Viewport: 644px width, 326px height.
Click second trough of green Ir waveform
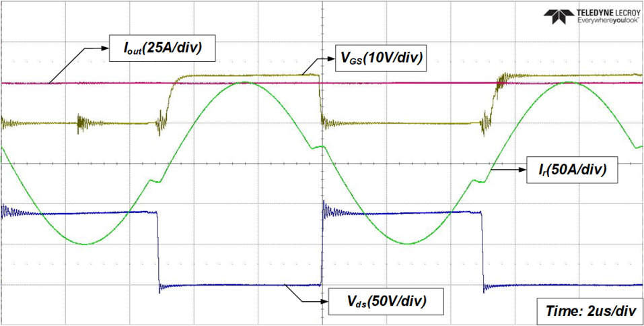407,243
